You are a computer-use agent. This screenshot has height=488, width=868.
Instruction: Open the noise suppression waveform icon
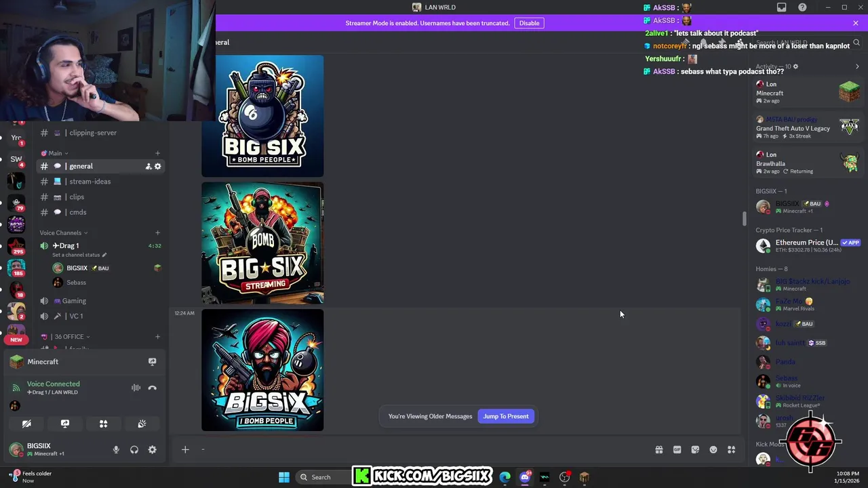pos(136,388)
